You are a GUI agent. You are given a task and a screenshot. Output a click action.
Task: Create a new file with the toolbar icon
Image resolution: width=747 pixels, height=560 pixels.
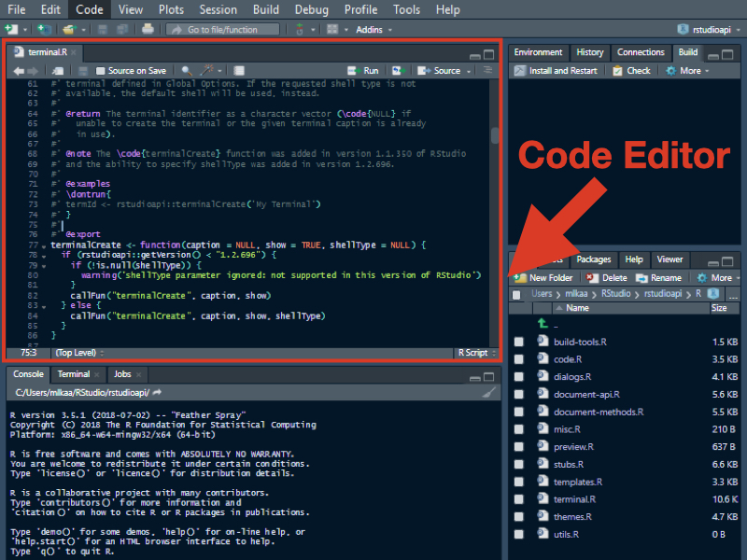click(11, 30)
